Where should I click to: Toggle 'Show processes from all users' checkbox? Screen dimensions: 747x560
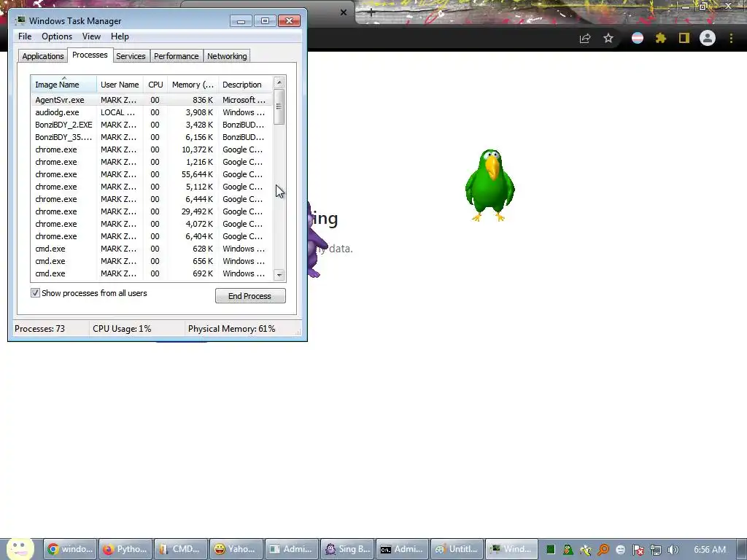pyautogui.click(x=35, y=293)
